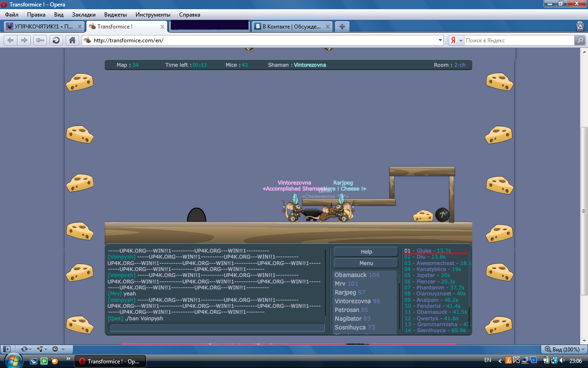This screenshot has width=588, height=368.
Task: Open the Правка menu
Action: click(x=36, y=15)
